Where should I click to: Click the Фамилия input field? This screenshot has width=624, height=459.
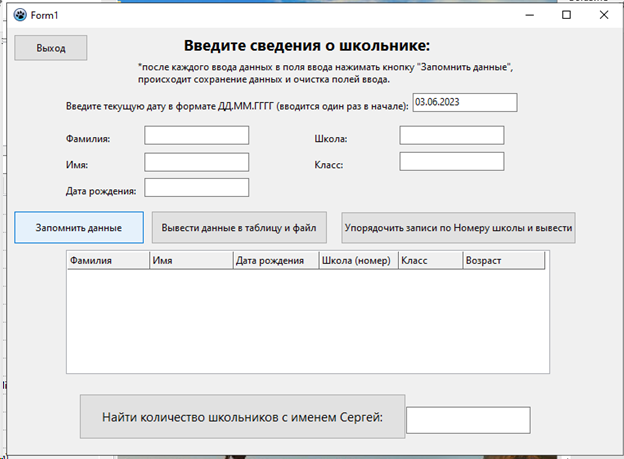[197, 135]
